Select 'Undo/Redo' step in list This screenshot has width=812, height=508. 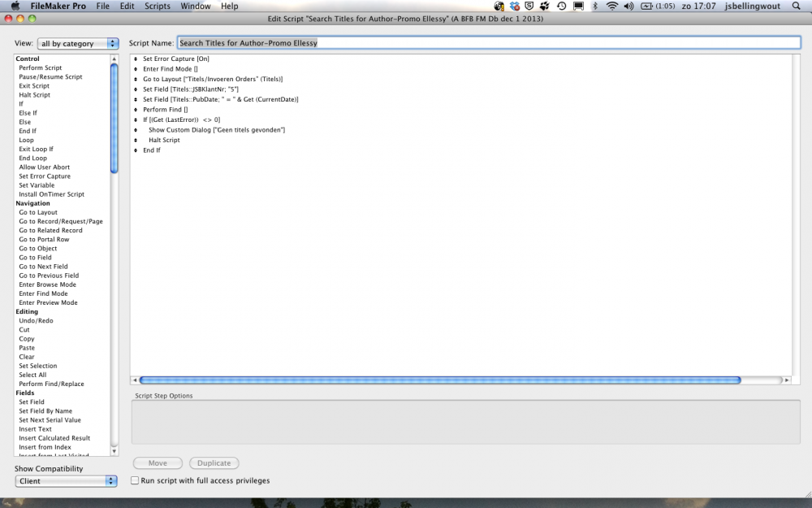click(x=37, y=320)
